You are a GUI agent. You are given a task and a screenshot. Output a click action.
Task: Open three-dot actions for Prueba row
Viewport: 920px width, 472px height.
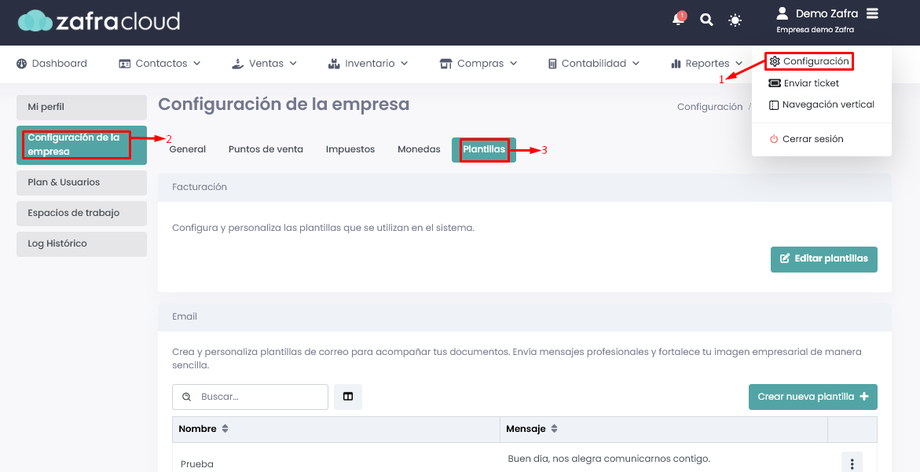tap(852, 463)
